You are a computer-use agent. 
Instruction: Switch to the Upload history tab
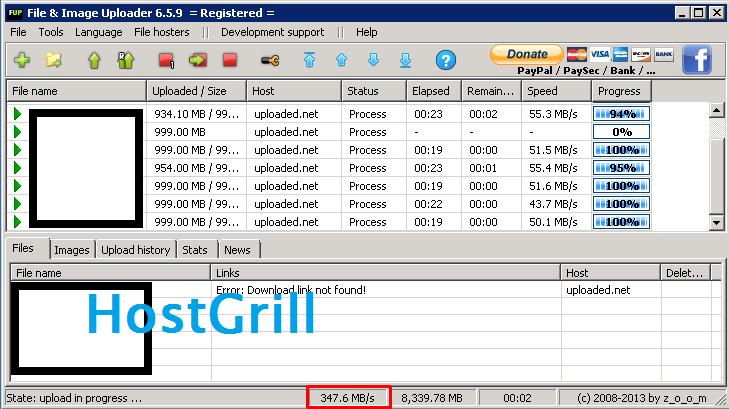[x=137, y=250]
